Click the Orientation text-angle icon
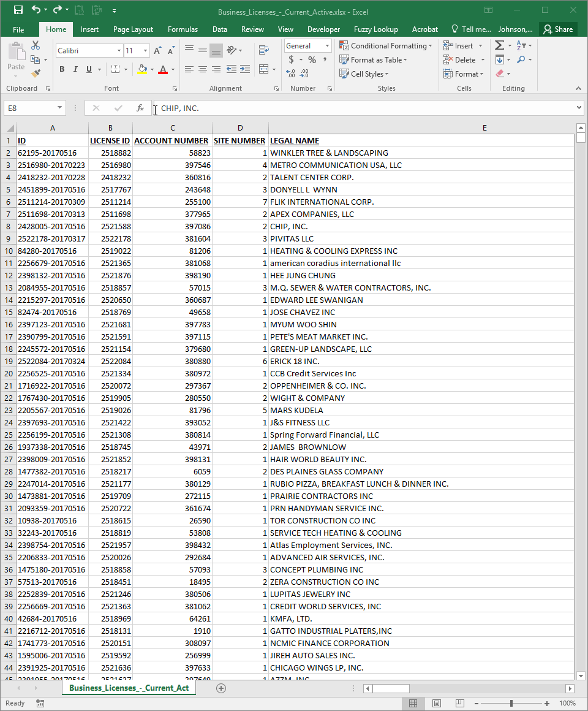588x711 pixels. (x=232, y=50)
